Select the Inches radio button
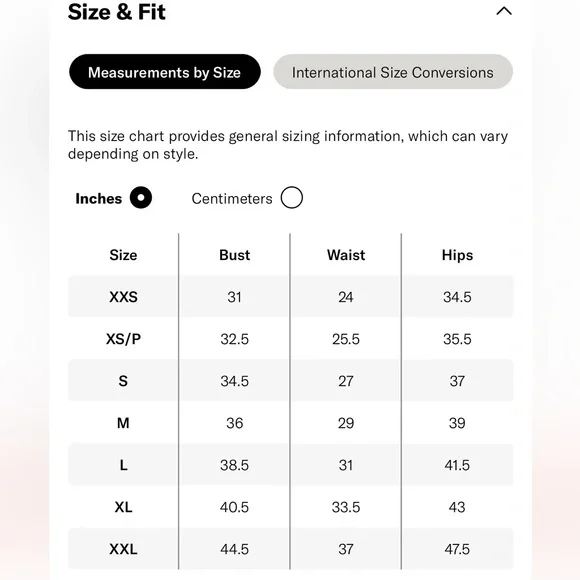 [141, 198]
